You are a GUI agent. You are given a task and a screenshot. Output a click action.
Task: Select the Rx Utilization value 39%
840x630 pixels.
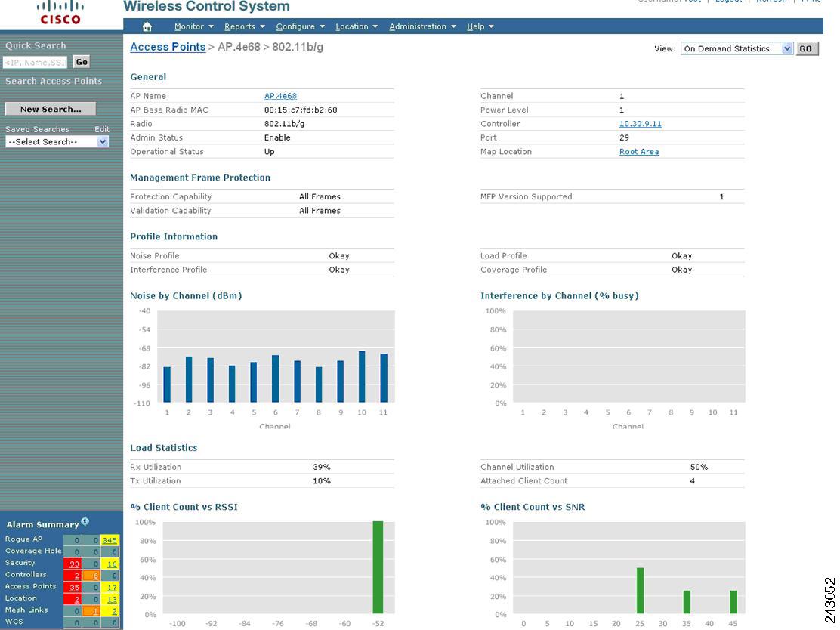(322, 467)
